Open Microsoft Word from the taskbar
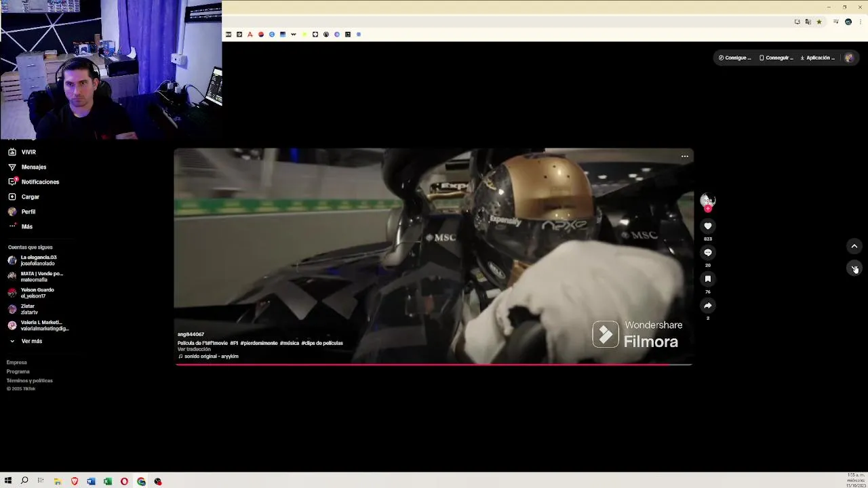 click(91, 482)
